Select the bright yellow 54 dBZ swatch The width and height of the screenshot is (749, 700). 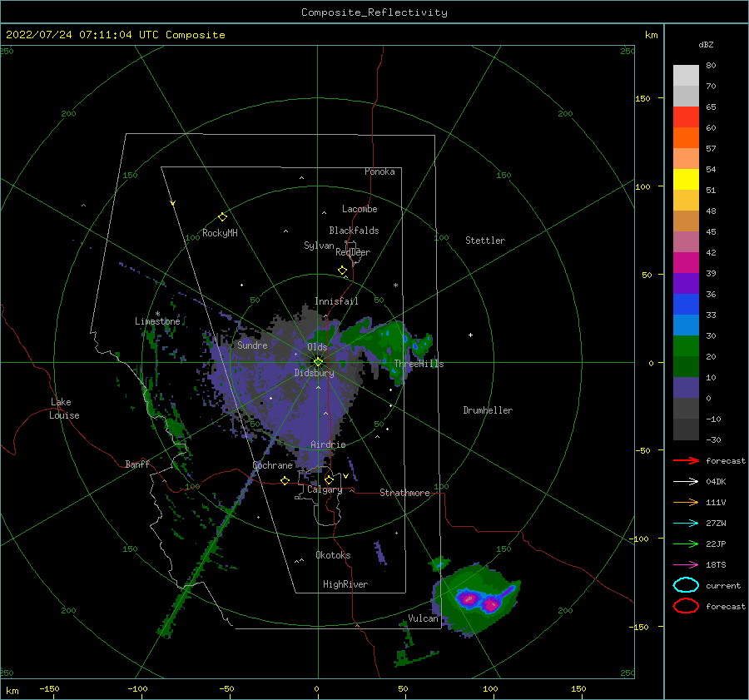point(686,179)
